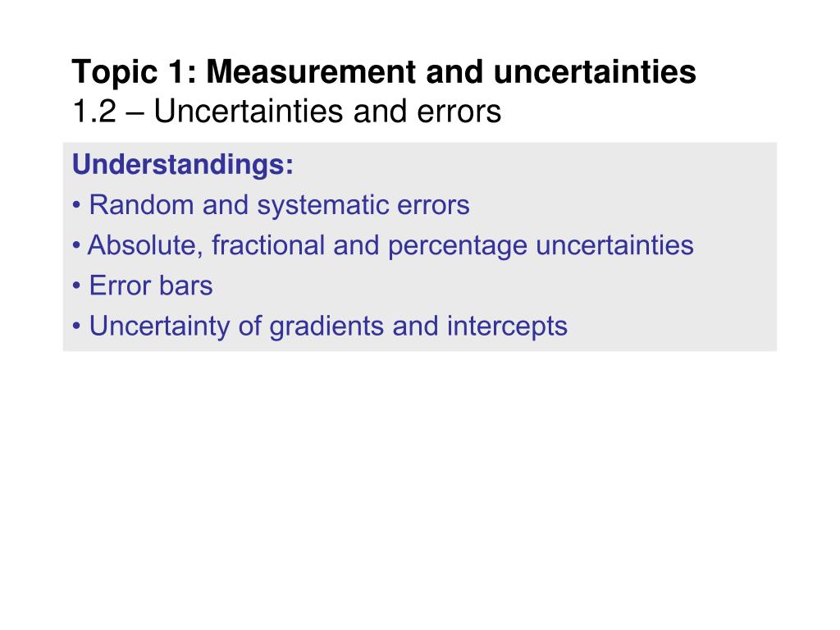Screen dimensions: 840x630
Task: Click the word "percentage" in the second bullet
Action: [458, 246]
